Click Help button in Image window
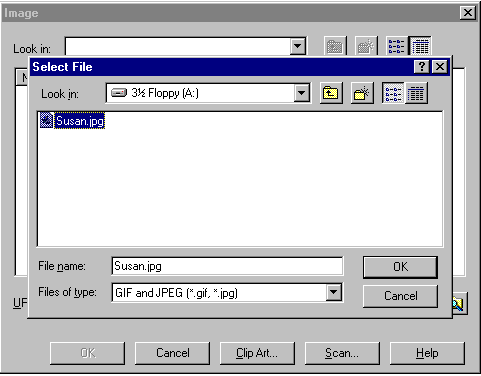Image resolution: width=481 pixels, height=376 pixels. pyautogui.click(x=427, y=353)
